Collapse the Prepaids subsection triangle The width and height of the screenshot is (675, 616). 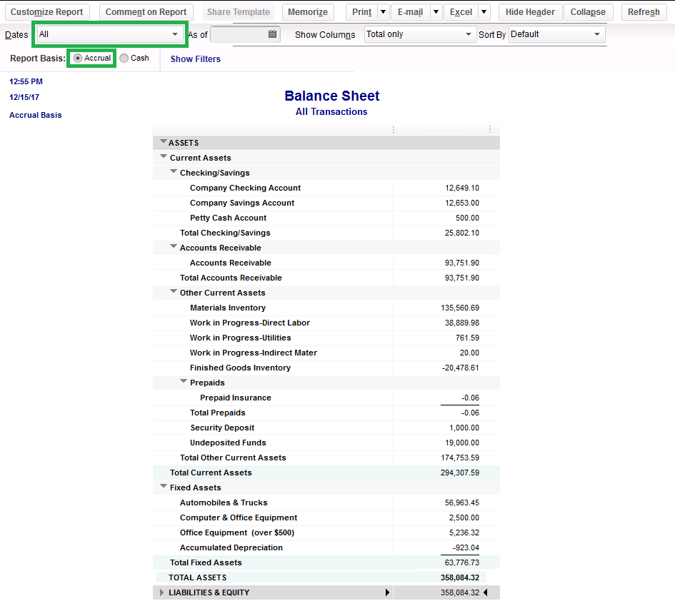[184, 383]
